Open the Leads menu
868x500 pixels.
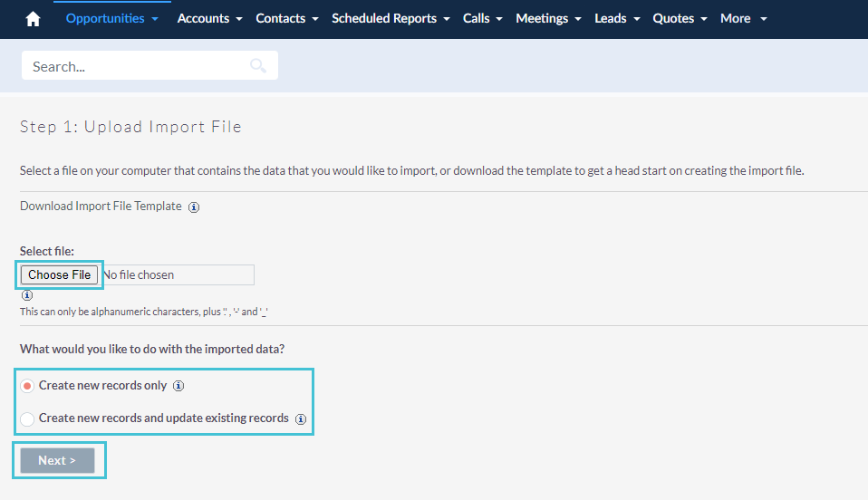(611, 18)
